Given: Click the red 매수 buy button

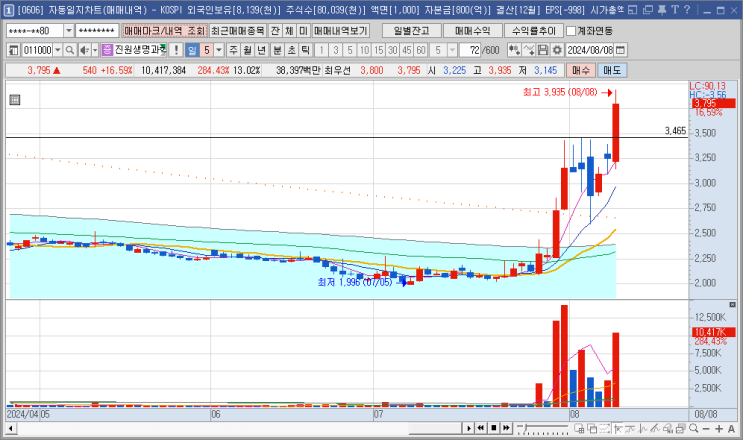Looking at the screenshot, I should 580,70.
